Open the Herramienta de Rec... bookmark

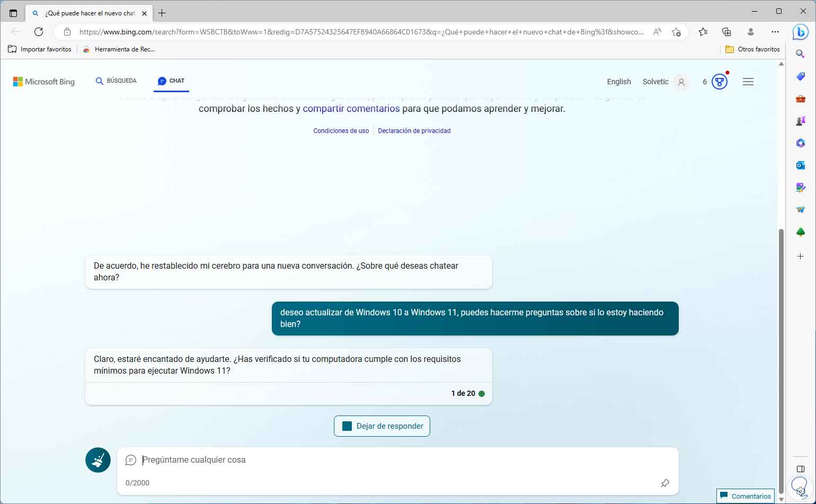[119, 49]
